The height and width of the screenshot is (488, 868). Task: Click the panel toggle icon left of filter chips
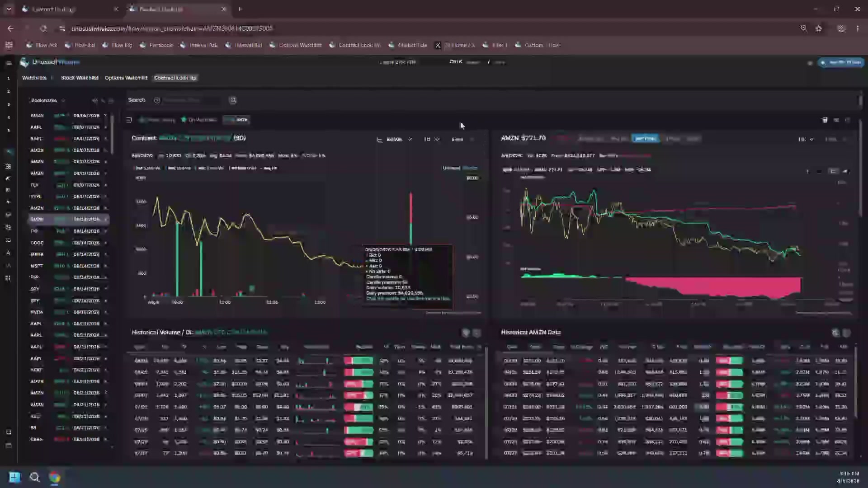(129, 120)
